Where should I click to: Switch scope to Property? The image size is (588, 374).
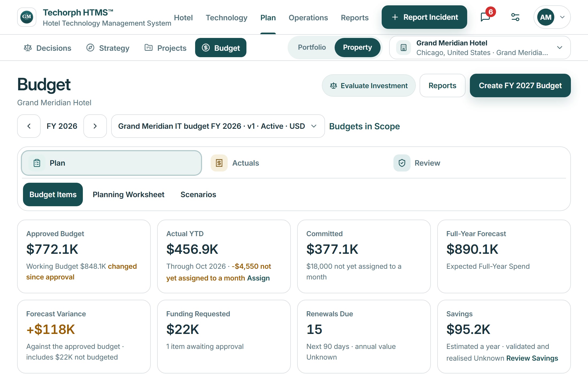click(x=357, y=47)
